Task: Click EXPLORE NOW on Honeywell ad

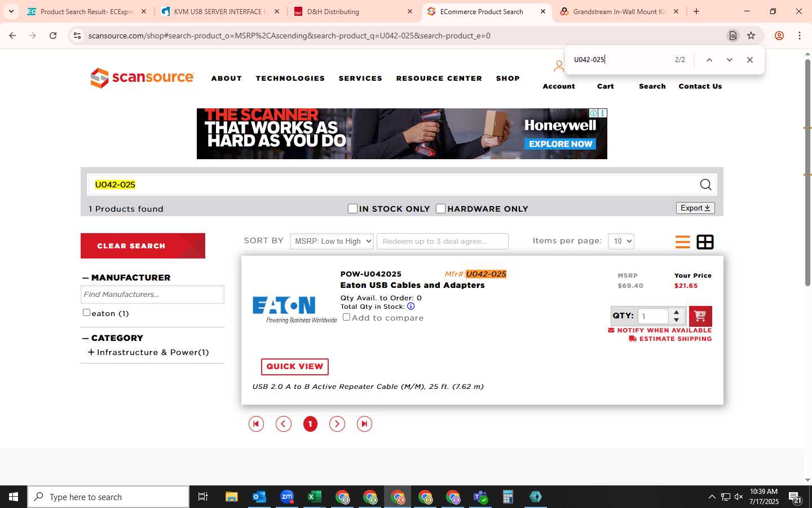Action: click(560, 144)
